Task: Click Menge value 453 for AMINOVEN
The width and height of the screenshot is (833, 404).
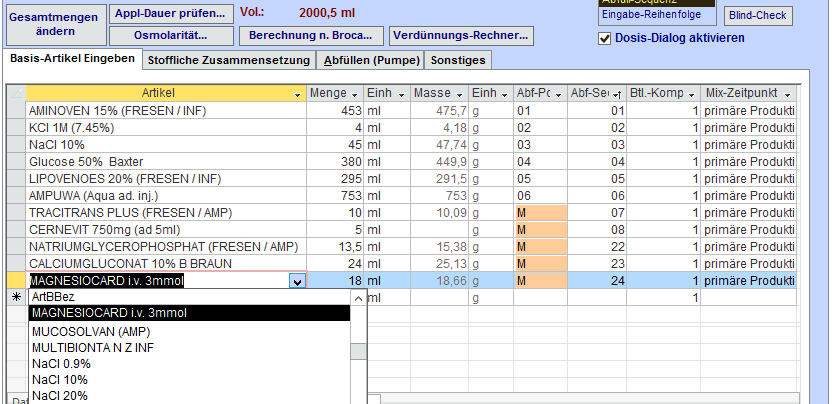Action: [335, 111]
